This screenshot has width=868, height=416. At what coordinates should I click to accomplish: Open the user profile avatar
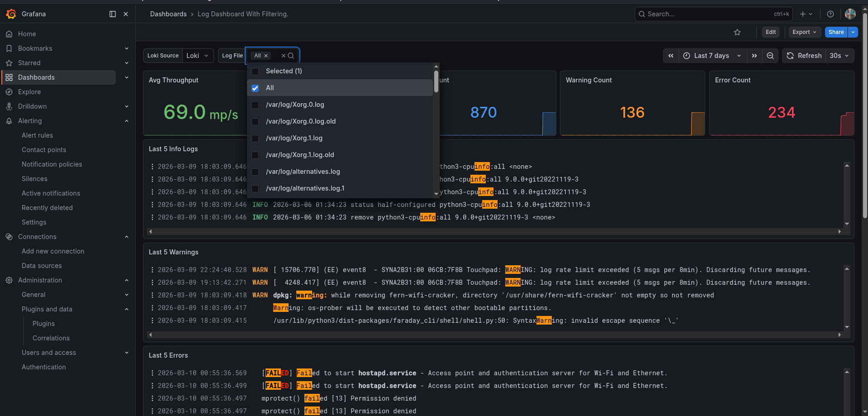tap(850, 14)
